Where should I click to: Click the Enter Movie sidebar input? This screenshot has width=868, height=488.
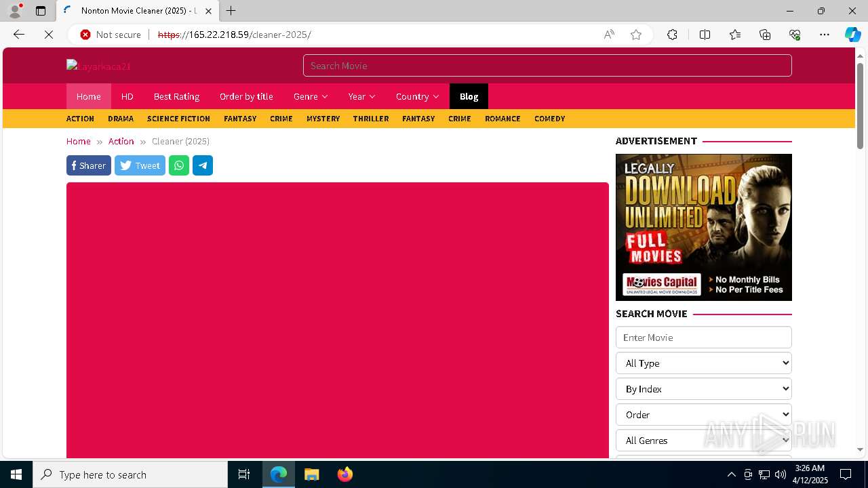pos(704,338)
